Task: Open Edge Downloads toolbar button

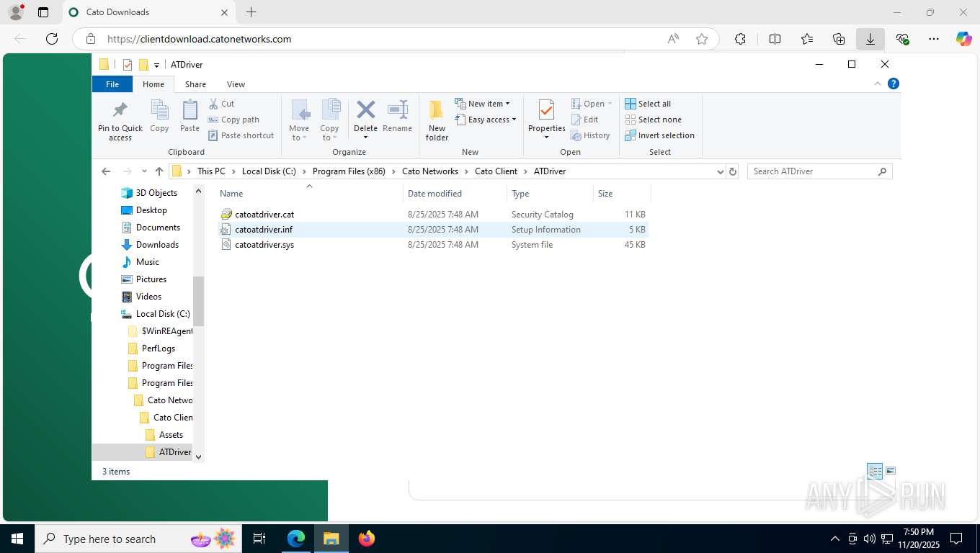Action: coord(870,39)
